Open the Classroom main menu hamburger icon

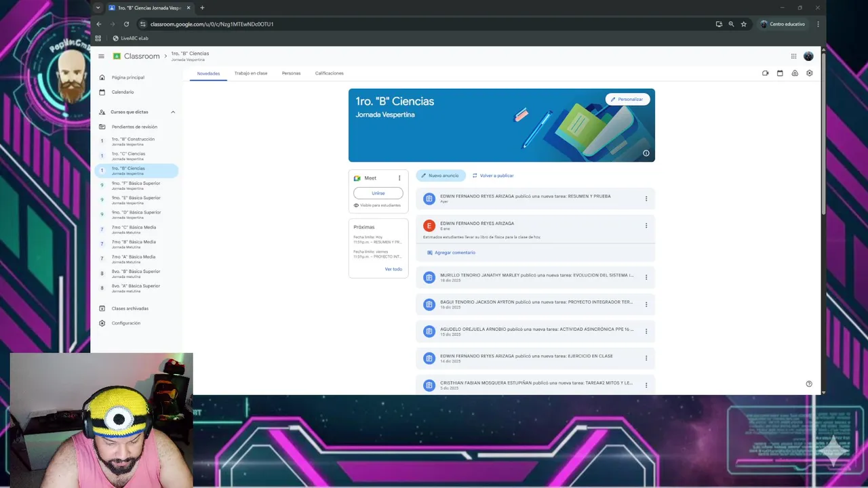pyautogui.click(x=101, y=56)
